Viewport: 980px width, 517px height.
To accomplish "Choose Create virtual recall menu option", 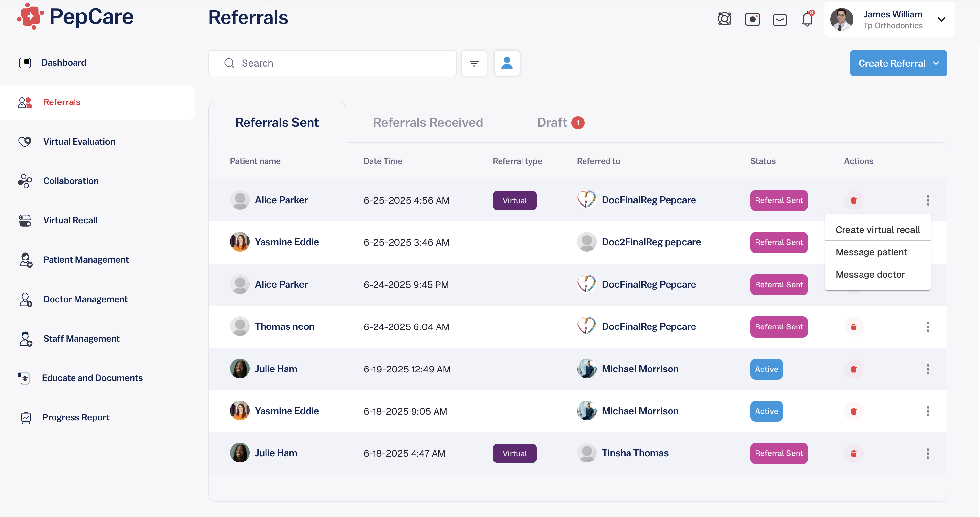I will [877, 230].
